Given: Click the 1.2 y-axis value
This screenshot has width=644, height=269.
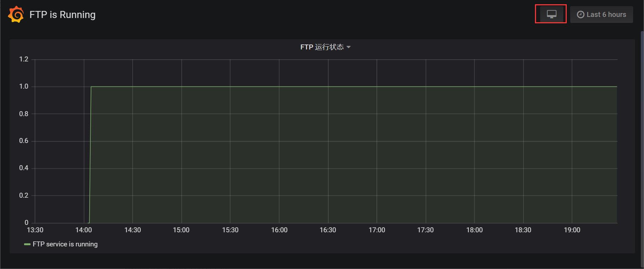Looking at the screenshot, I should click(x=24, y=59).
